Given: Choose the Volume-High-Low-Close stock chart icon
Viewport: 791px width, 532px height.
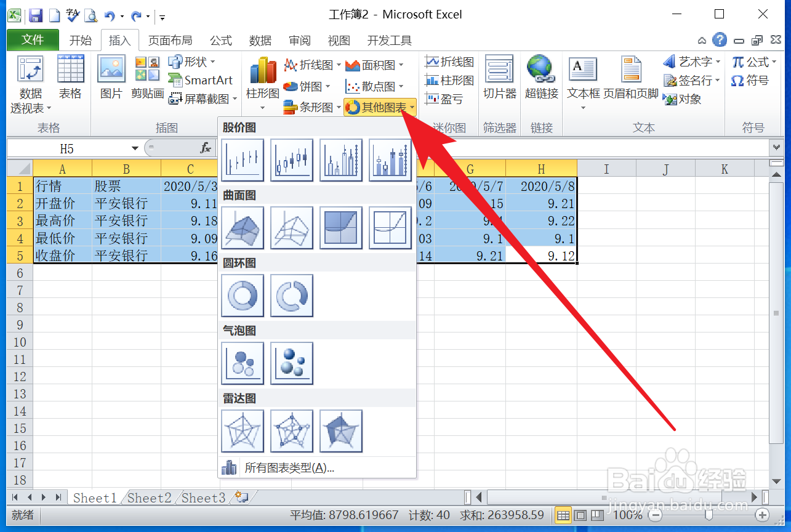Looking at the screenshot, I should [341, 160].
